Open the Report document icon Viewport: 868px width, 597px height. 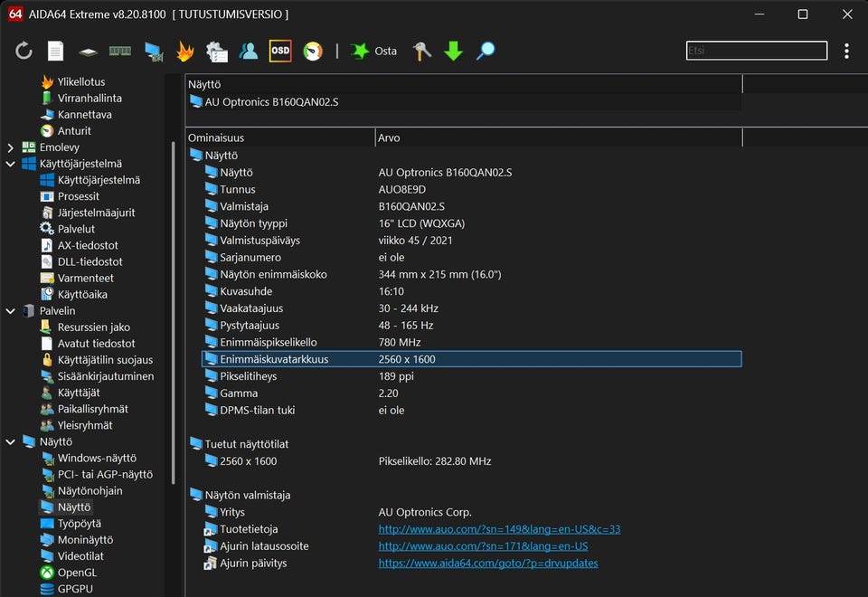click(56, 52)
